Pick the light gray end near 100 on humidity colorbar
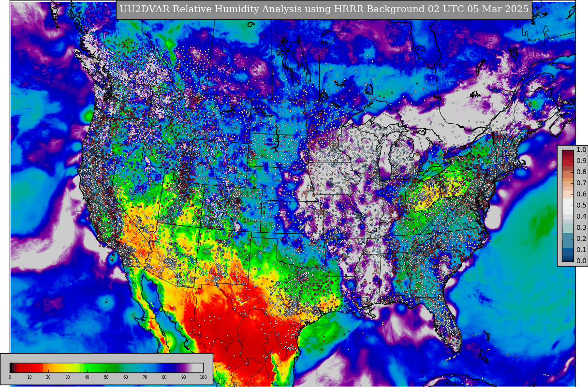Screen dimensions: 588x387 198,367
